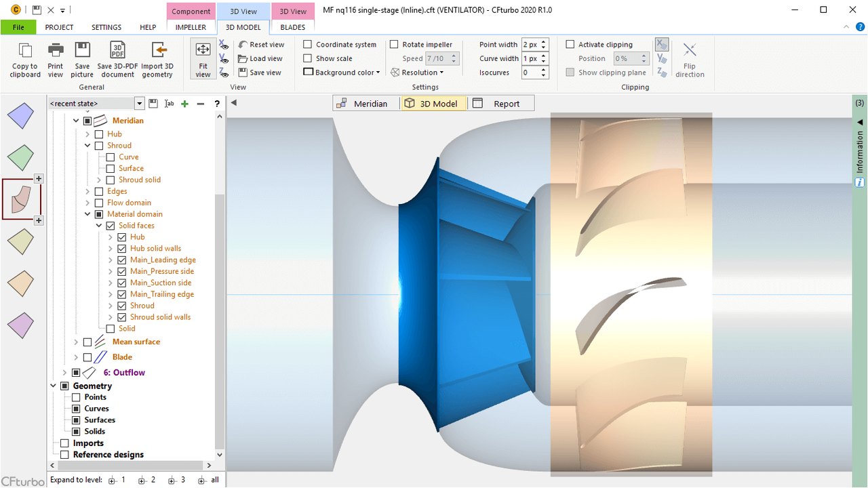The image size is (868, 488).
Task: Expand the Mean surface tree node
Action: [x=76, y=342]
